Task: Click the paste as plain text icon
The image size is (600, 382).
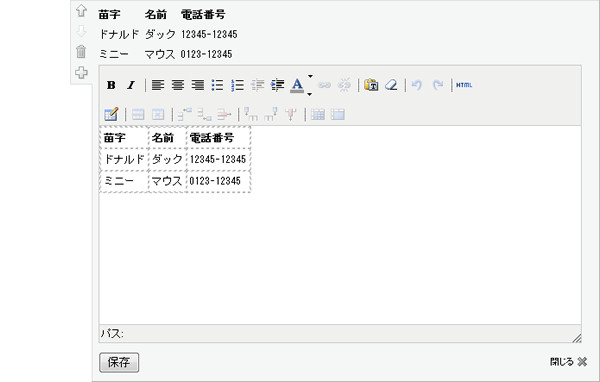Action: coord(371,85)
